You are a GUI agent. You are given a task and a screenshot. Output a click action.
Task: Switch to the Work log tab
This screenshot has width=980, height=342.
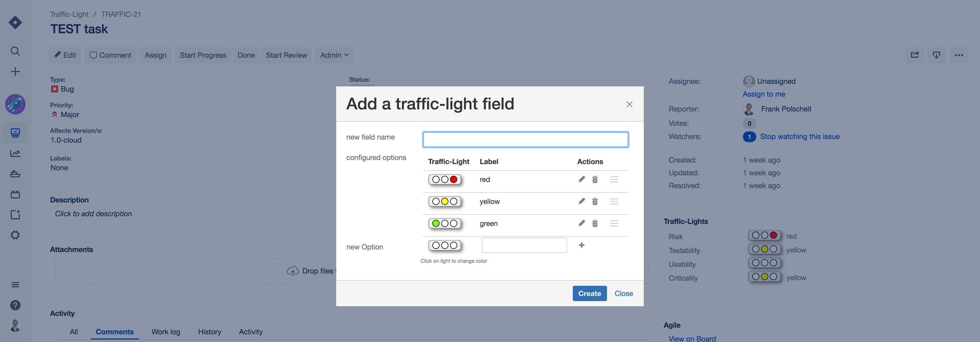(x=166, y=331)
